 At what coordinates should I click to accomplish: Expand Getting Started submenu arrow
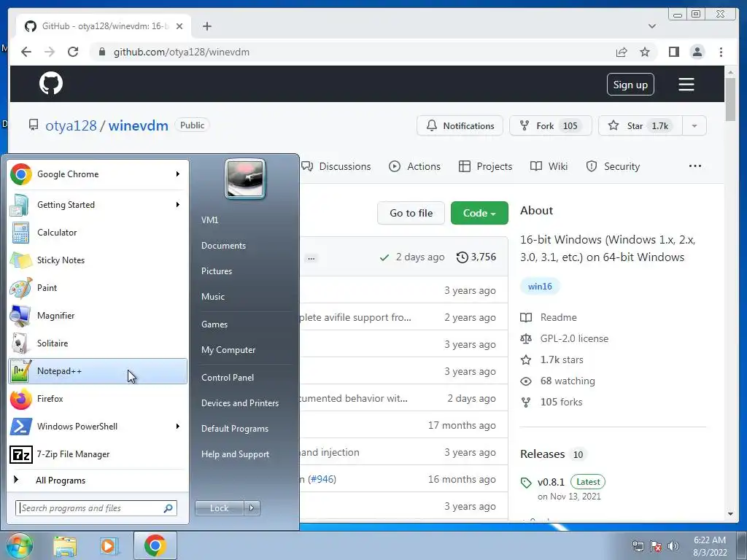point(178,205)
